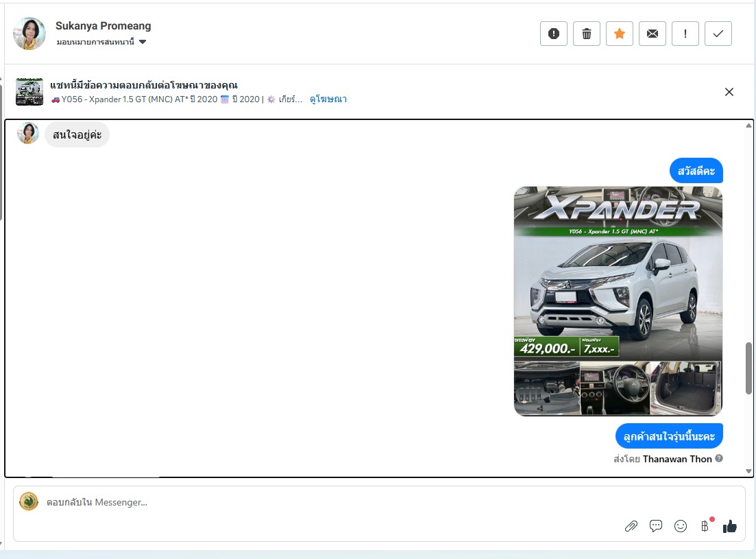Screen dimensions: 756x559
Task: Mark conversation as spam with circled exclamation icon
Action: pyautogui.click(x=554, y=34)
